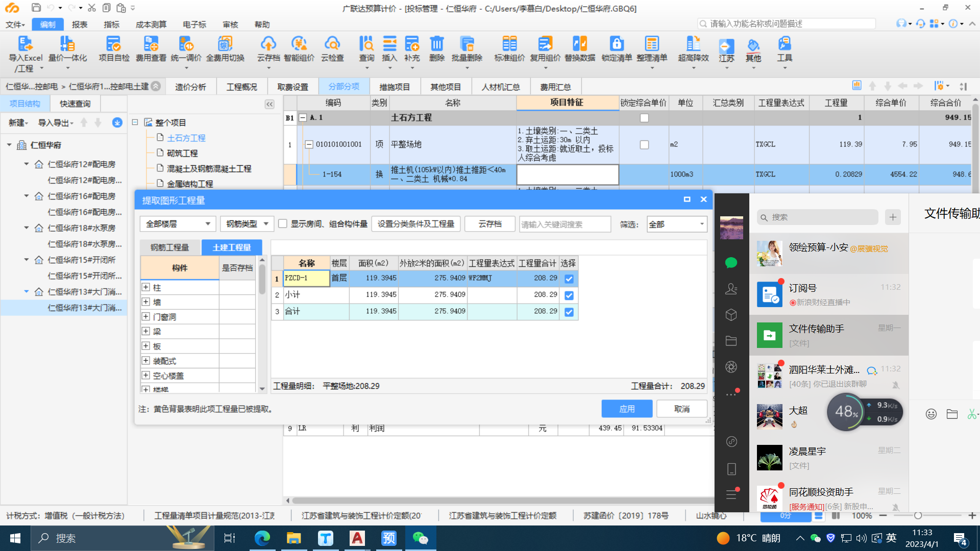Screen dimensions: 980x551
Task: Adjust the zoom slider in status bar
Action: (918, 516)
